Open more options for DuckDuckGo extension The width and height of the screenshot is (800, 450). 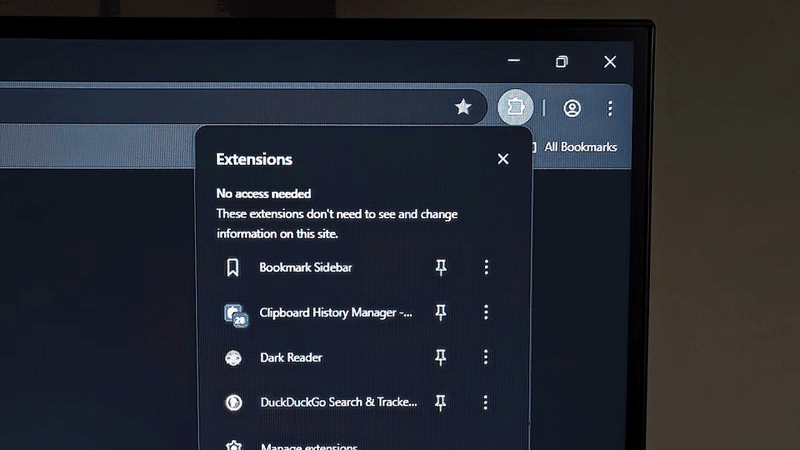click(x=486, y=402)
